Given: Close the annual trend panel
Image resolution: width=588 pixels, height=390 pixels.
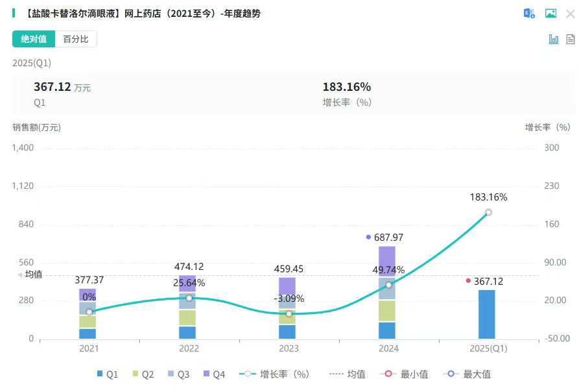Looking at the screenshot, I should click(570, 14).
